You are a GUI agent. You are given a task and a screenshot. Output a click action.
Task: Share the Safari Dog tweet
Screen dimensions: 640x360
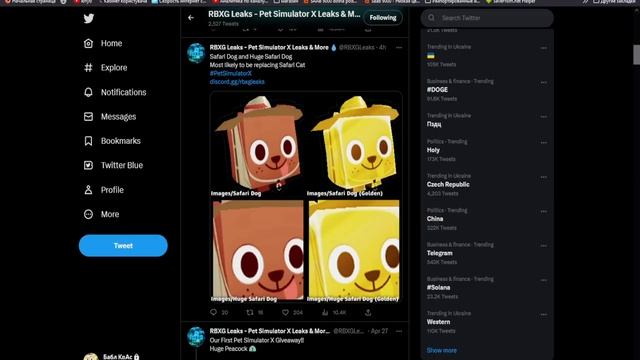[368, 312]
